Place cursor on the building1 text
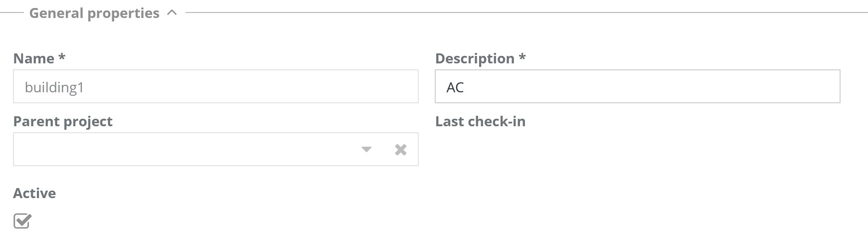 click(54, 87)
